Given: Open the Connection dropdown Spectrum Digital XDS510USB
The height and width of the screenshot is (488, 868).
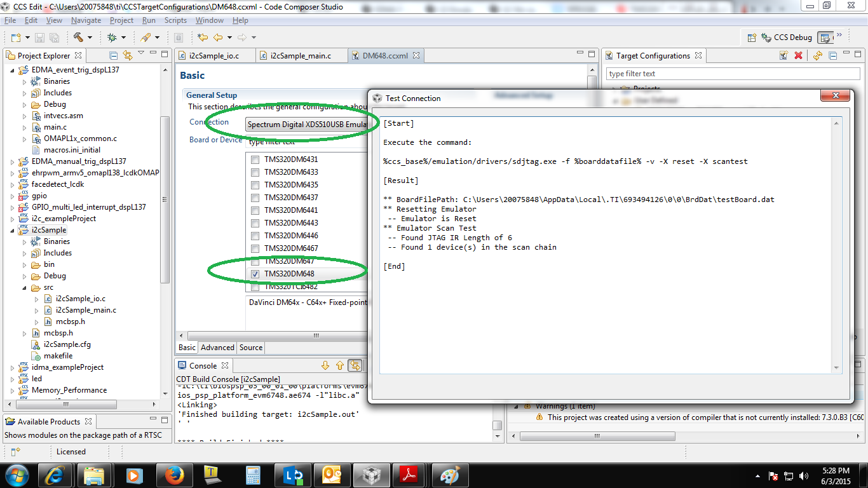Looking at the screenshot, I should pyautogui.click(x=306, y=125).
